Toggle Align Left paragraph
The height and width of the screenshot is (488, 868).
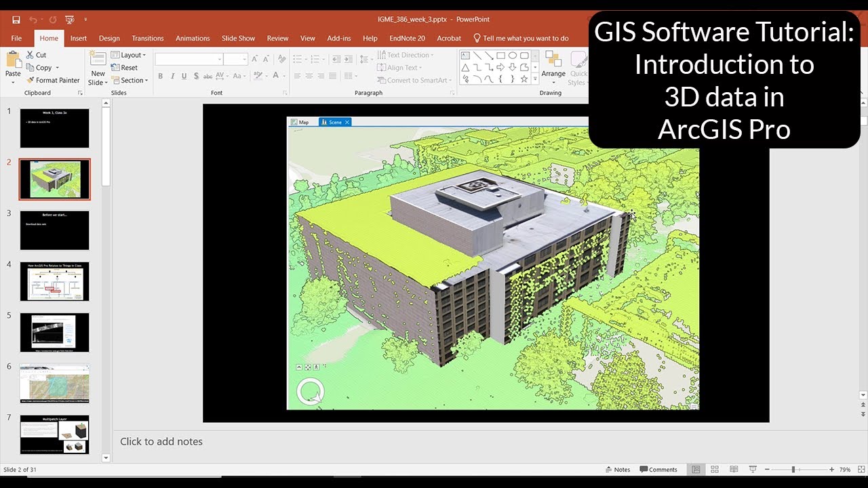(297, 76)
